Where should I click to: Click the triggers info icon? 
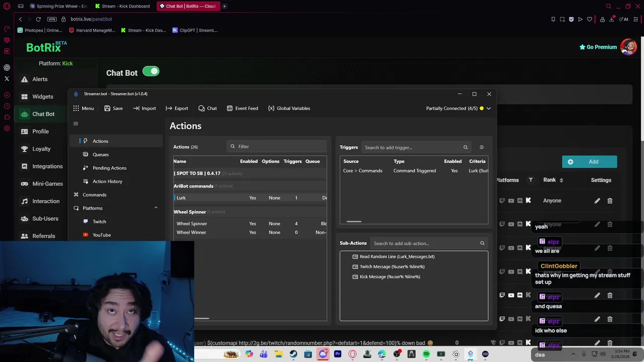(481, 147)
